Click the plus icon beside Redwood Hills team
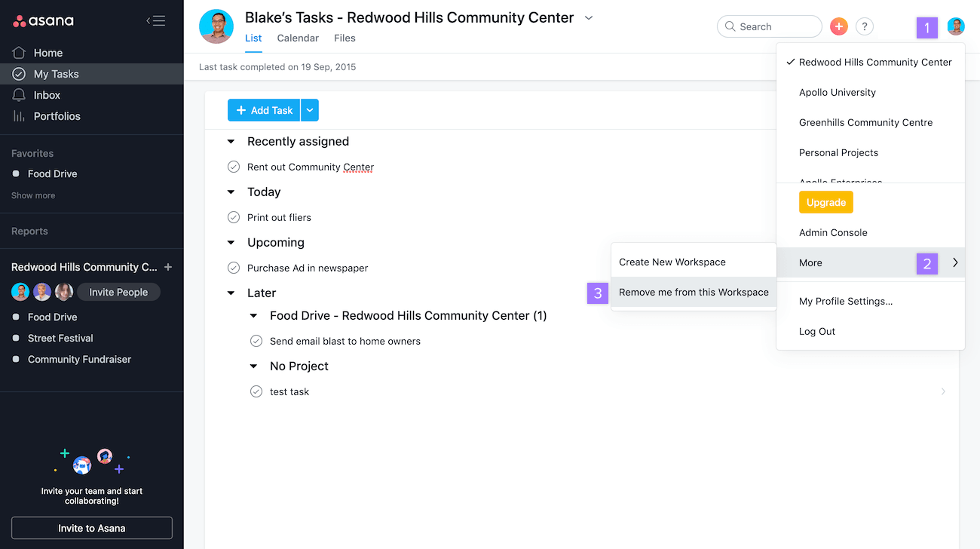The image size is (980, 549). click(168, 267)
